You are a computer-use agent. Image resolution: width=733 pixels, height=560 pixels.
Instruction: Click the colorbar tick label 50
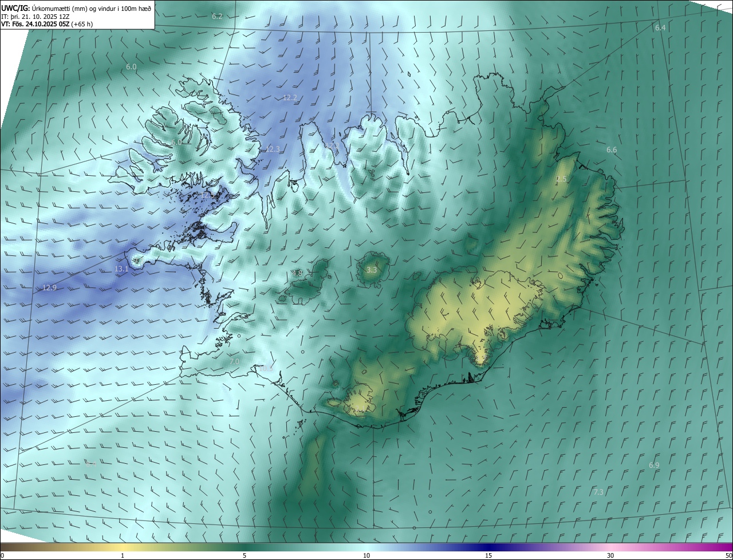(728, 555)
